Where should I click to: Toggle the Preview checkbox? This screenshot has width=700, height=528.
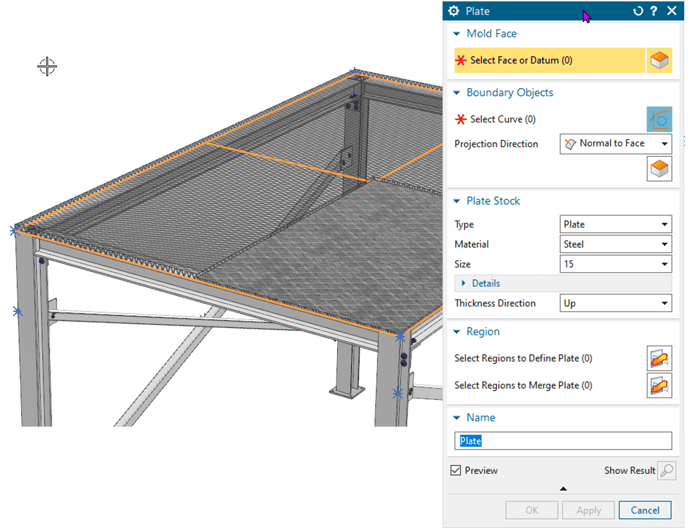pos(456,470)
